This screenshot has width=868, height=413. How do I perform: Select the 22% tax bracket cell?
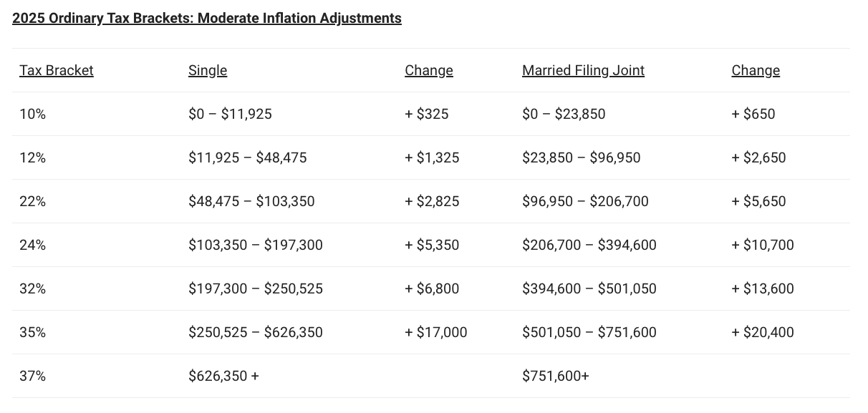coord(32,201)
